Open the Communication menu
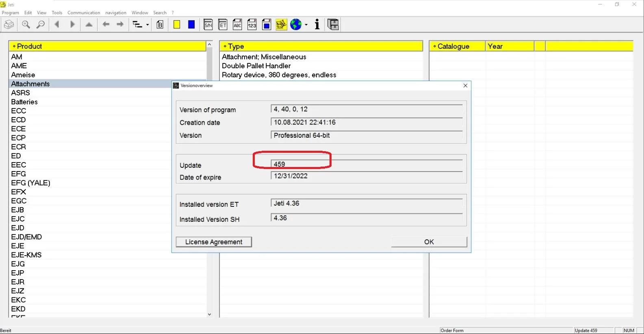This screenshot has height=334, width=644. tap(84, 13)
